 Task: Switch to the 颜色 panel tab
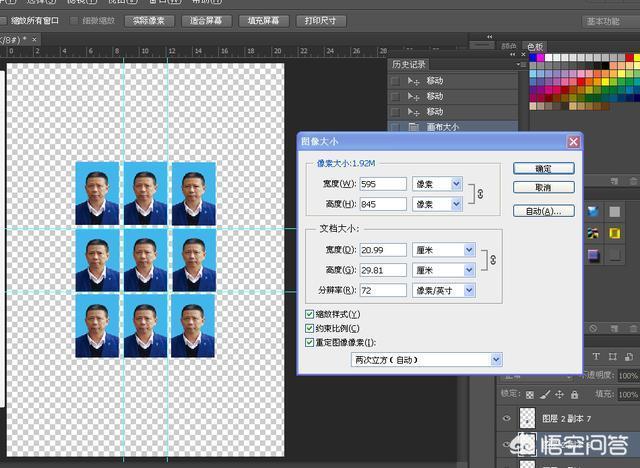(x=509, y=47)
